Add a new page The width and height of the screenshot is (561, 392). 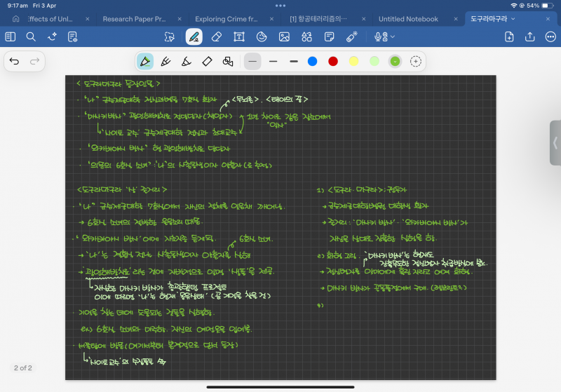(x=509, y=36)
